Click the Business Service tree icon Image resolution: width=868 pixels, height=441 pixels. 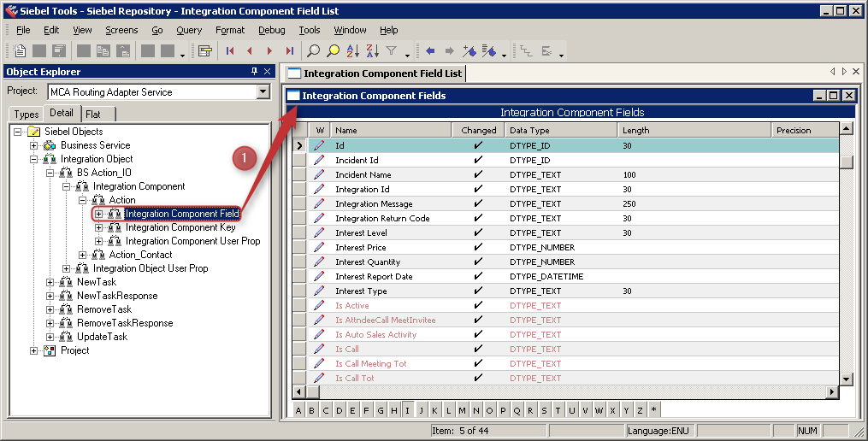(50, 145)
